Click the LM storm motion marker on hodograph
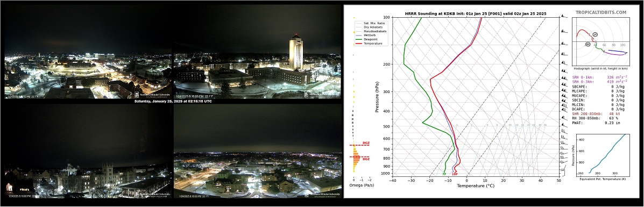This screenshot has height=207, width=644. click(x=596, y=34)
